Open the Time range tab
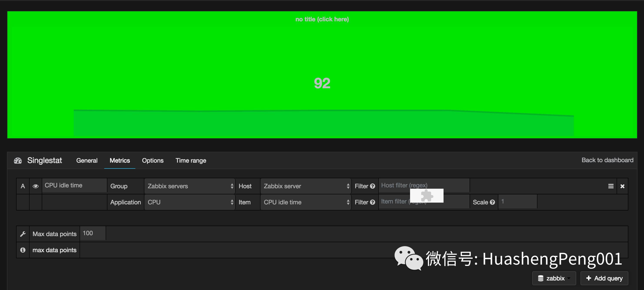644x290 pixels. [x=191, y=160]
